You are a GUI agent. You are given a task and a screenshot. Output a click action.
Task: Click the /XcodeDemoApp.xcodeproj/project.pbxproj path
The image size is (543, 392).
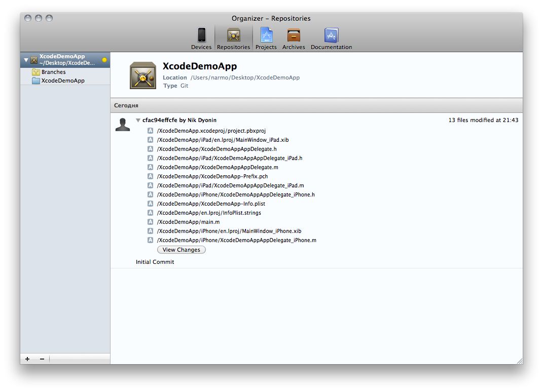[211, 131]
